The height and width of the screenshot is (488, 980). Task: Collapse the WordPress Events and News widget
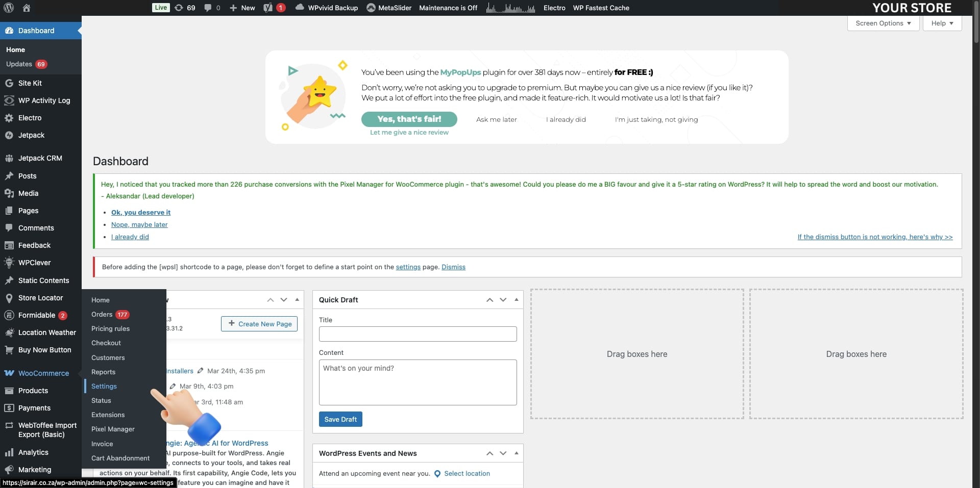pos(516,453)
